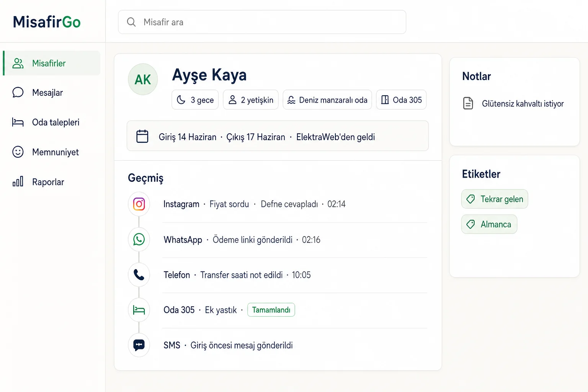Click 'Transfer saati not edildi' text
Viewport: 588px width, 392px height.
pyautogui.click(x=242, y=275)
